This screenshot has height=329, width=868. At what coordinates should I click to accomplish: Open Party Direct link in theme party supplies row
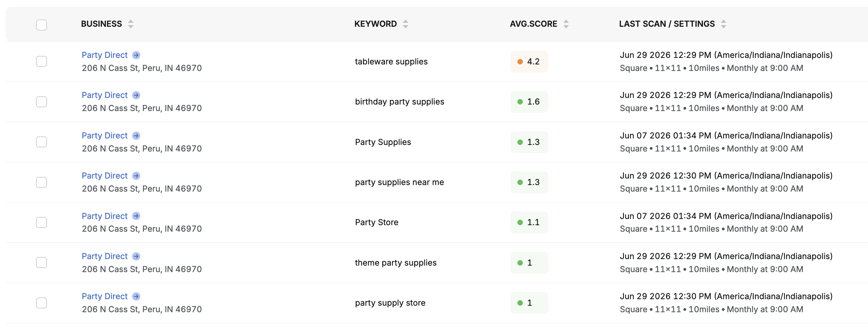point(105,256)
